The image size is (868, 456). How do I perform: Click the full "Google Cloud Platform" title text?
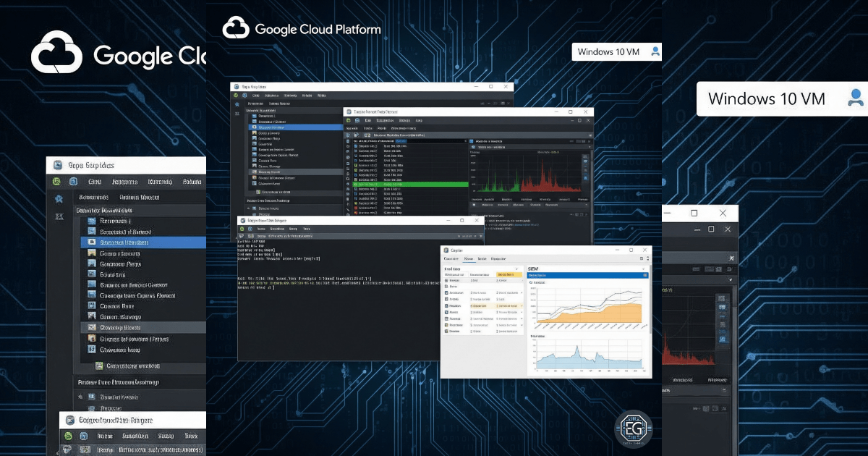318,30
